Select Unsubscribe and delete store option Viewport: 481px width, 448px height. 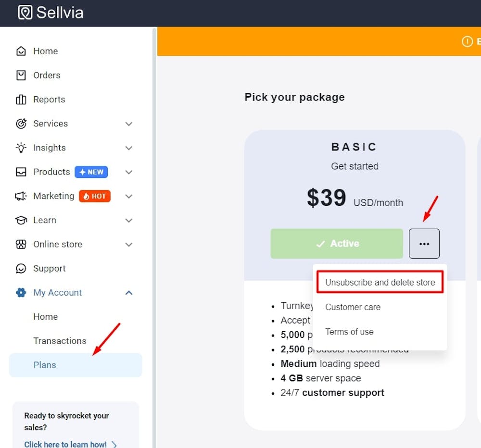(380, 282)
